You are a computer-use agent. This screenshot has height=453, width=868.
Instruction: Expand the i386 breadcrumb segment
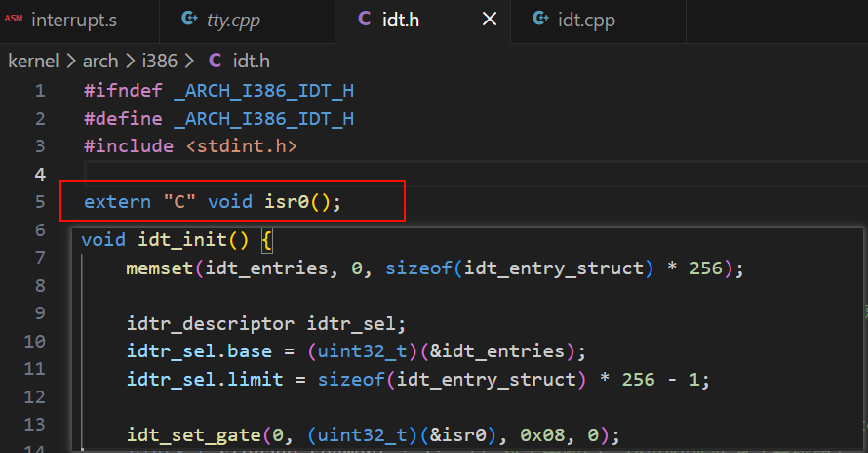click(x=160, y=61)
